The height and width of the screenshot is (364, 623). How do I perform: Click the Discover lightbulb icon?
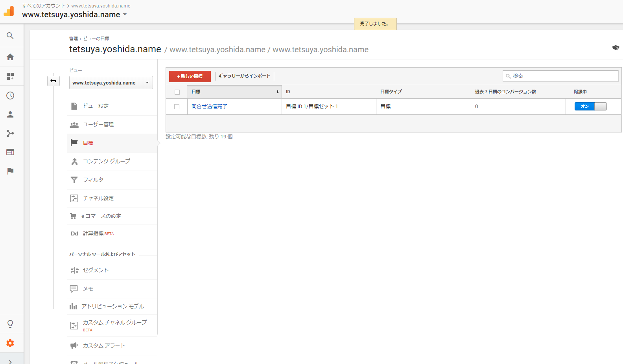(x=10, y=324)
